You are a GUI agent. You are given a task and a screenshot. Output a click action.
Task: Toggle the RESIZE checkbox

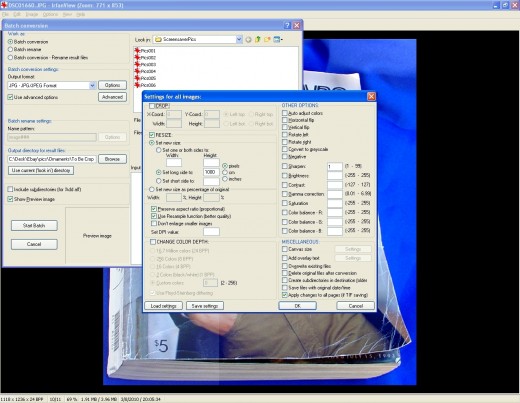(x=152, y=135)
